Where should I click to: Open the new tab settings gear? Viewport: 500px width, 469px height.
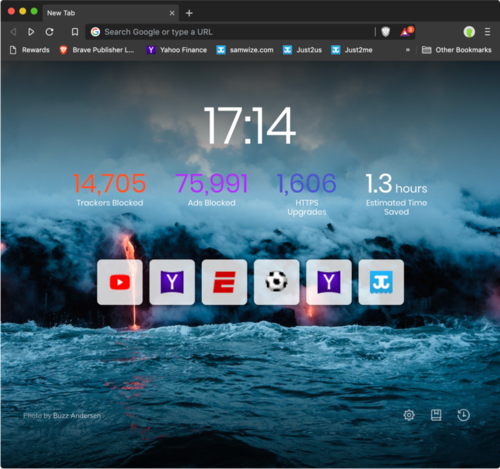[409, 415]
